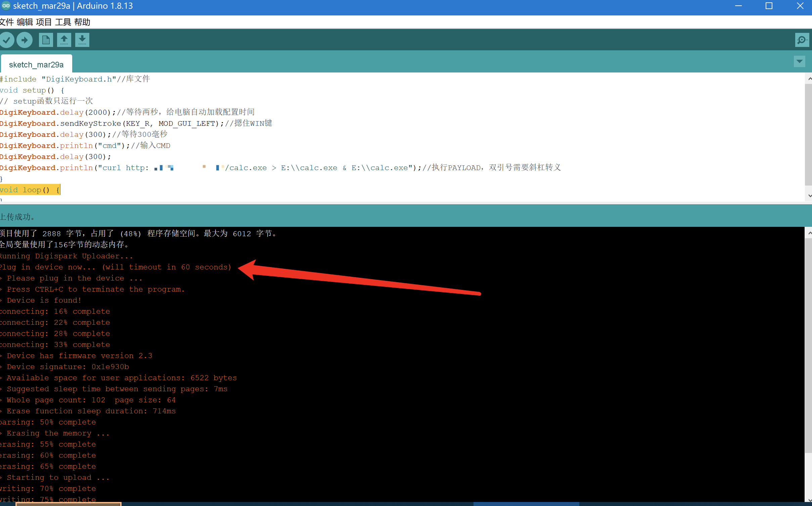
Task: Click the 'Device is found!' console line
Action: (x=41, y=300)
